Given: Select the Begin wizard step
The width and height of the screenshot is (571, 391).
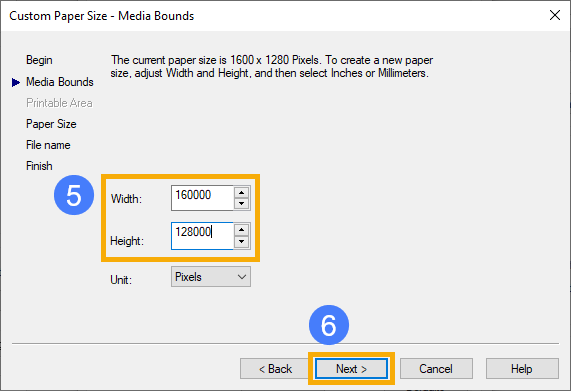Looking at the screenshot, I should pyautogui.click(x=39, y=60).
